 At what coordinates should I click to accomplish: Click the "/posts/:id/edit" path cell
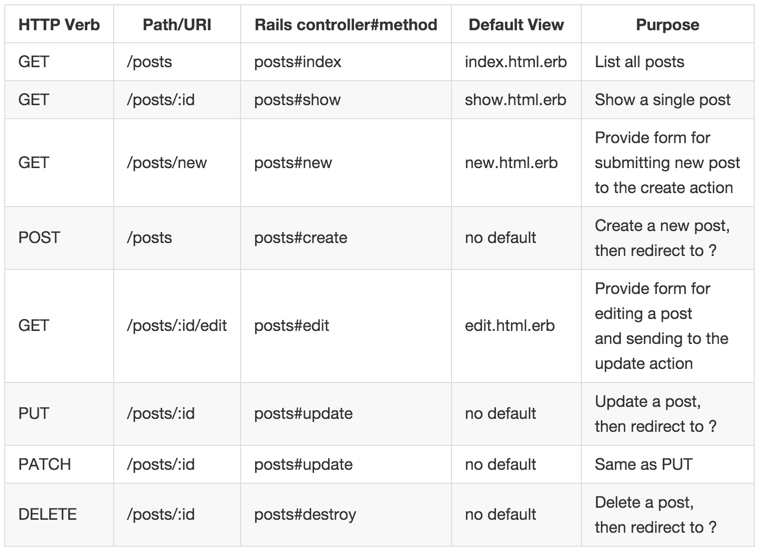(x=177, y=326)
